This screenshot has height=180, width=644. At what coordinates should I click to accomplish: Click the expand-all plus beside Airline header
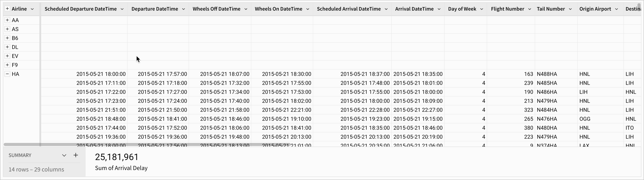click(x=7, y=9)
